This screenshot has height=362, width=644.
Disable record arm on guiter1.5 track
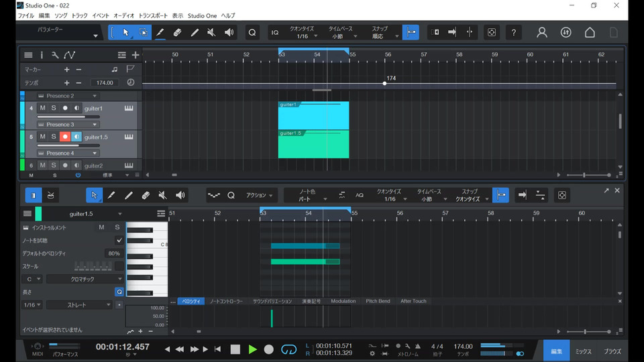[x=65, y=137]
